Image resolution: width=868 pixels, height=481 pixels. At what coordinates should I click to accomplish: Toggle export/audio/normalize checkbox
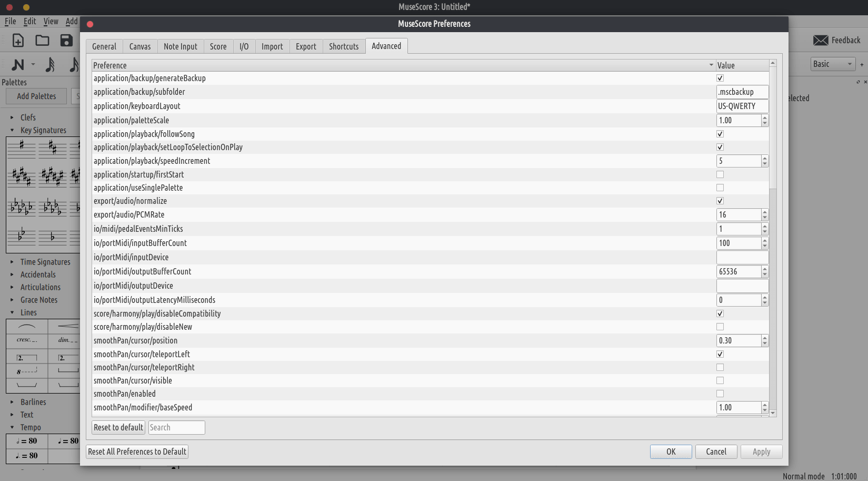click(720, 201)
